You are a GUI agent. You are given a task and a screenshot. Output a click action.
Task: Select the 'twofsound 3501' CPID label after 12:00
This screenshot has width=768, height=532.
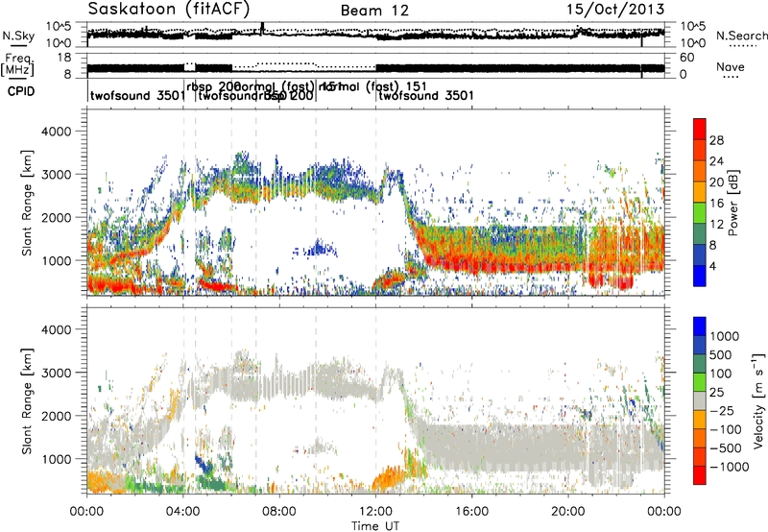(x=426, y=95)
